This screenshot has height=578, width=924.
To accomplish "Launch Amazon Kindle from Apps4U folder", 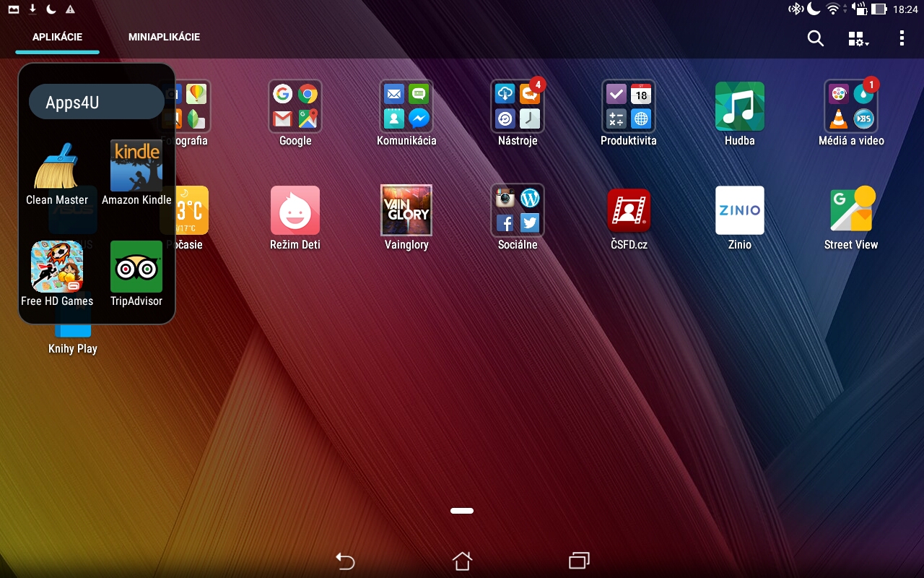I will (x=136, y=166).
